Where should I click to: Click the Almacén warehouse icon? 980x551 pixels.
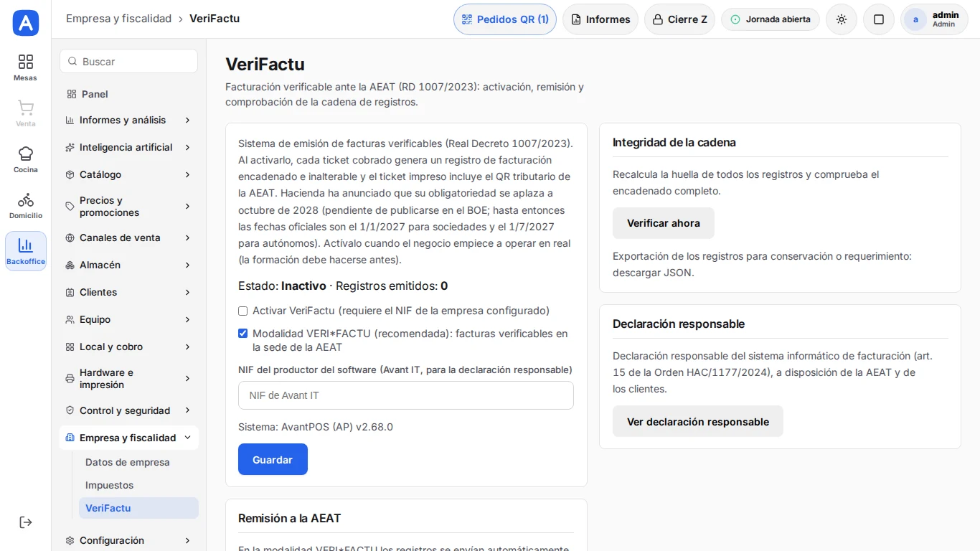[x=70, y=265]
